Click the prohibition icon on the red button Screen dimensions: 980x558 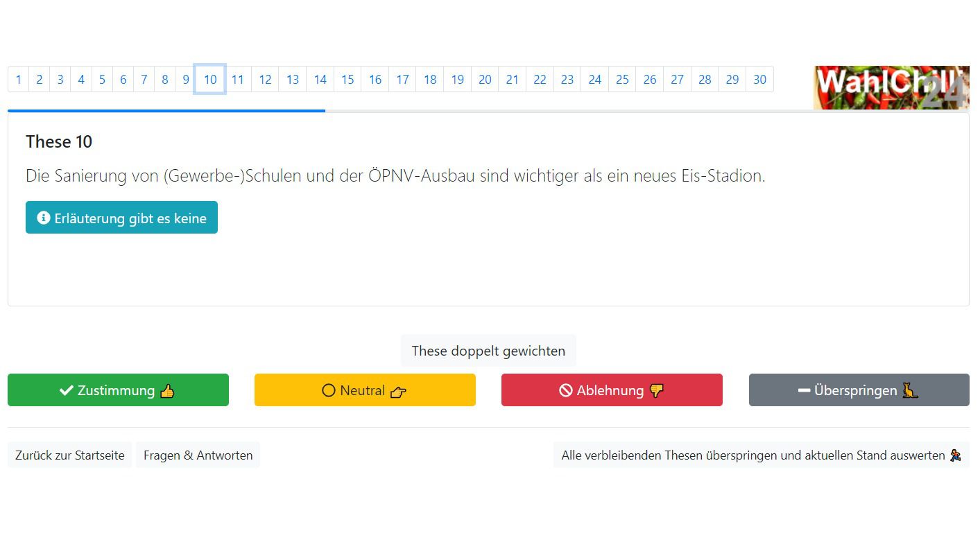pyautogui.click(x=566, y=391)
